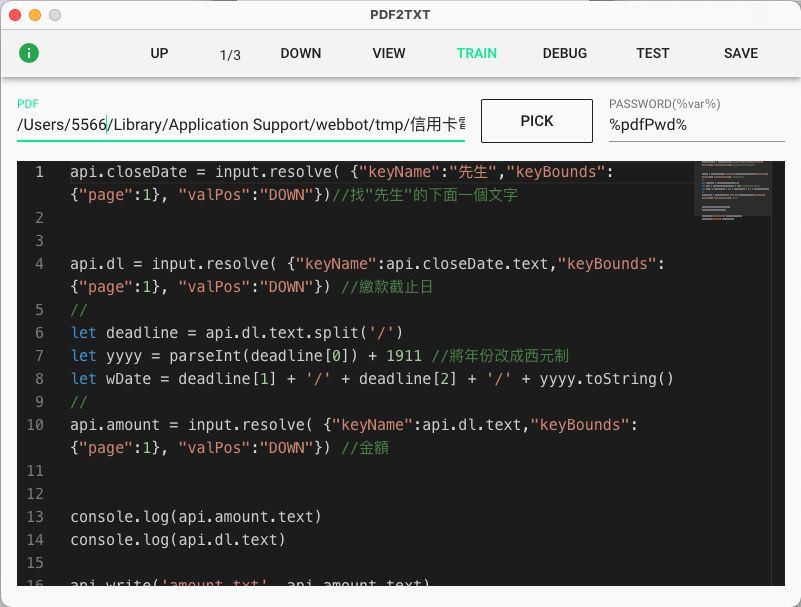Click the UP page button
The image size is (801, 607).
pyautogui.click(x=159, y=53)
